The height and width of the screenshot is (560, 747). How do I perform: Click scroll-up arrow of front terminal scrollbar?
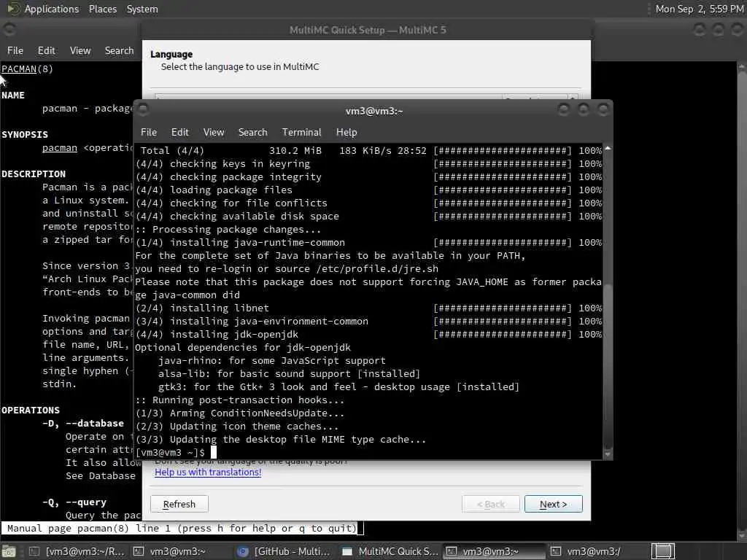(x=608, y=149)
